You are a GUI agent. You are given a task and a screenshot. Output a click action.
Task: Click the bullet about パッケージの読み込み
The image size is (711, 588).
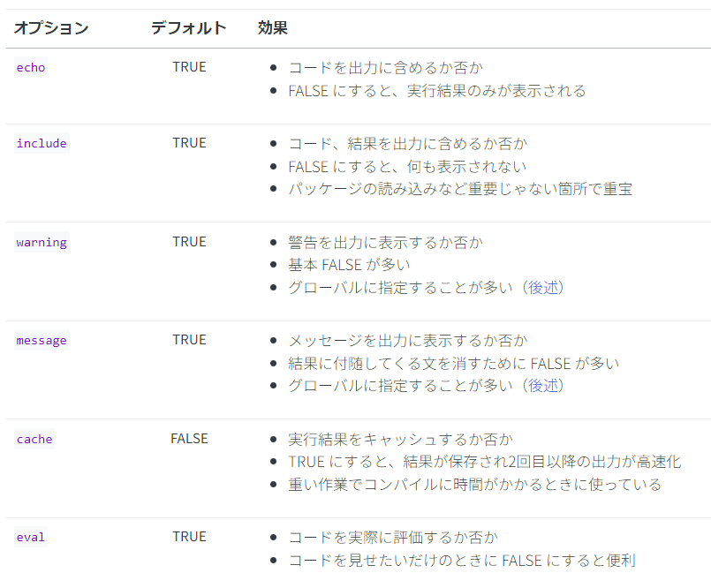coord(459,189)
